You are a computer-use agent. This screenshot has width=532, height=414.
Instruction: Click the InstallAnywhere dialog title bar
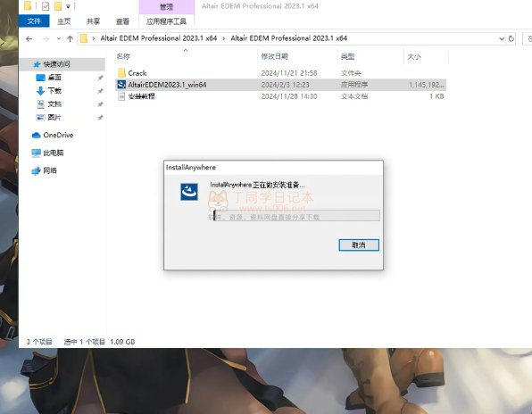pos(273,167)
